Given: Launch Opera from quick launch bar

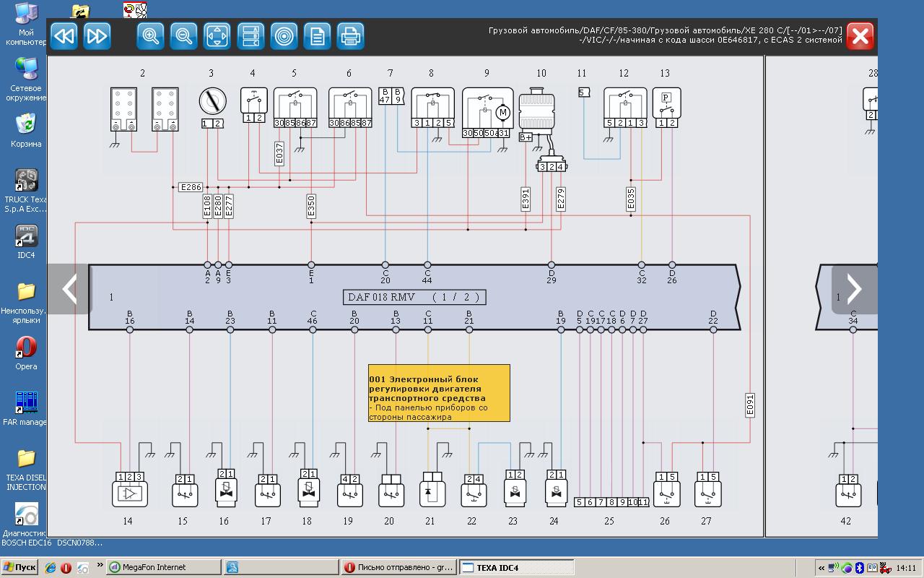Looking at the screenshot, I should 66,568.
